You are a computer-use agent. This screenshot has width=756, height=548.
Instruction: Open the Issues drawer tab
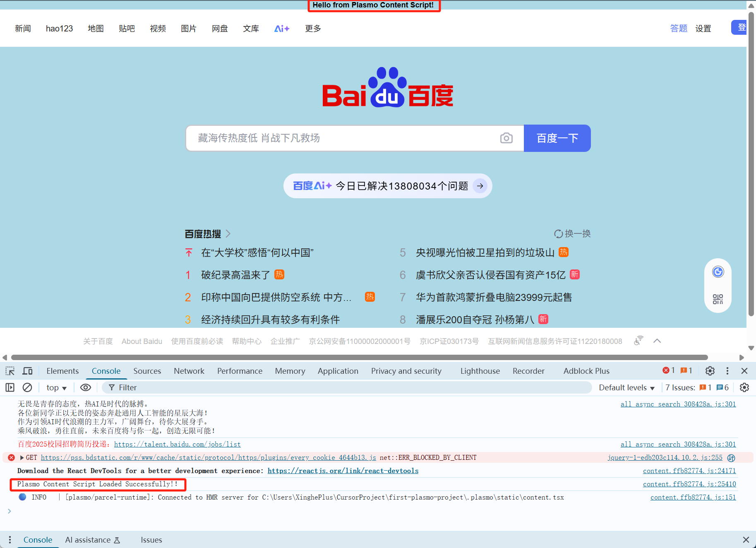click(151, 540)
